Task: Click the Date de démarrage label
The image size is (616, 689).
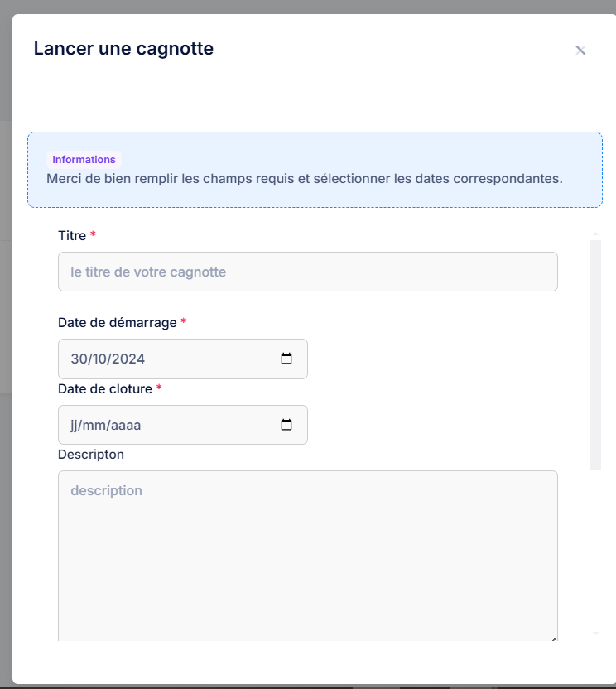Action: click(x=118, y=322)
